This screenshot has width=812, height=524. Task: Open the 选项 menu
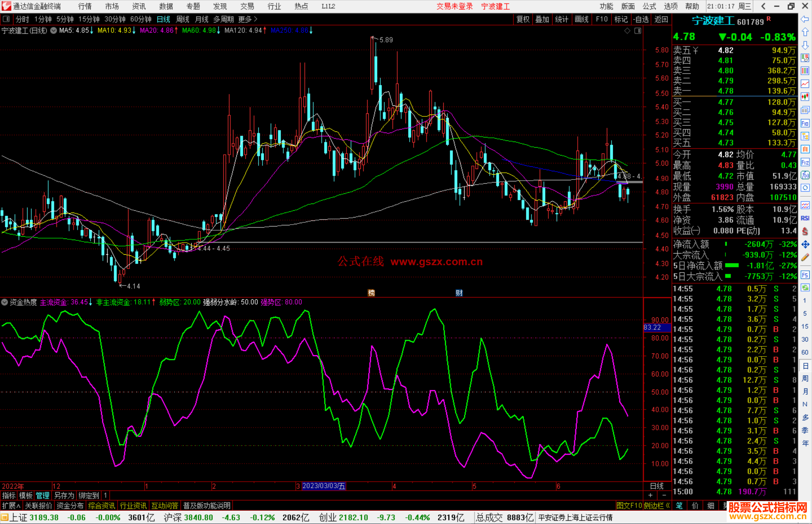671,6
